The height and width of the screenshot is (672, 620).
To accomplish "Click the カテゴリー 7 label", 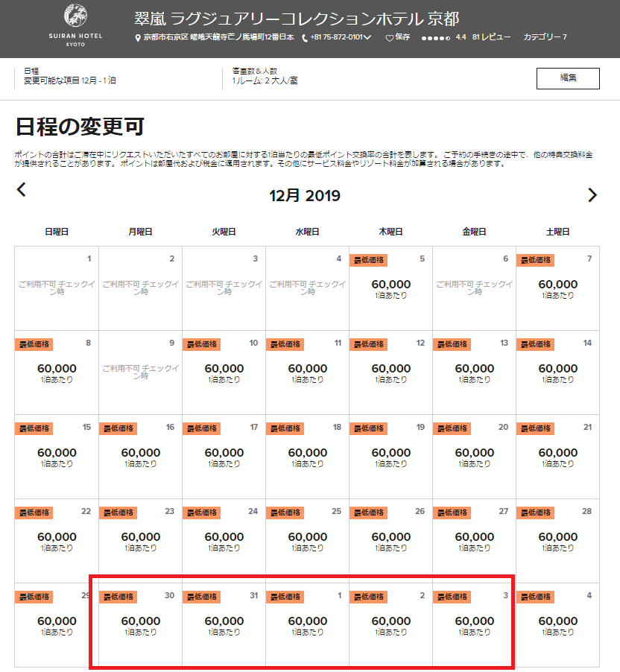I will coord(545,37).
